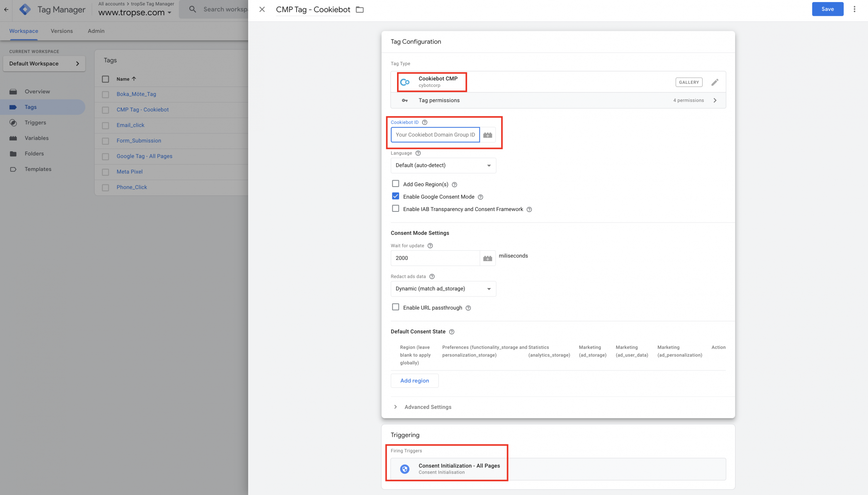The width and height of the screenshot is (868, 495).
Task: Switch to the Admin tab
Action: coord(96,31)
